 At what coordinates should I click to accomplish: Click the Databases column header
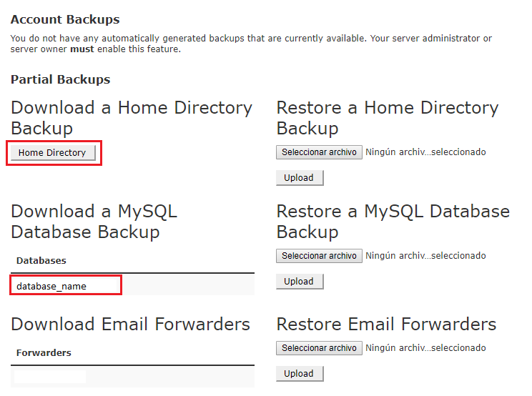(41, 261)
